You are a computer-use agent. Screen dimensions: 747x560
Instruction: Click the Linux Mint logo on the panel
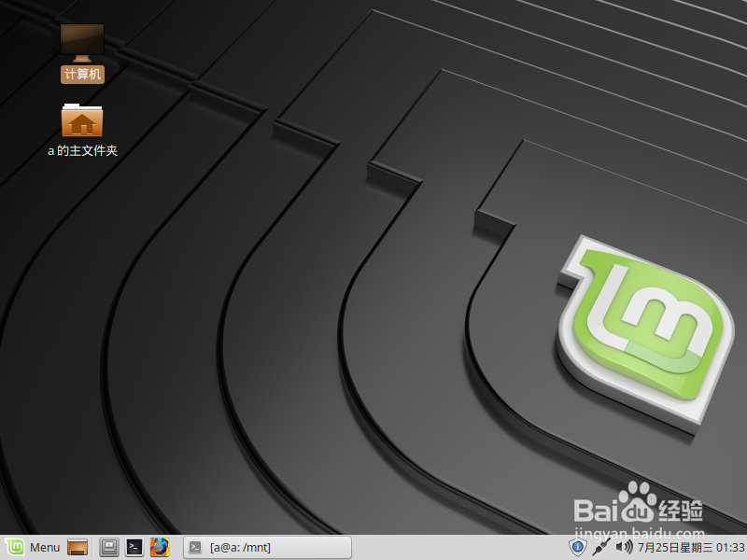click(14, 548)
